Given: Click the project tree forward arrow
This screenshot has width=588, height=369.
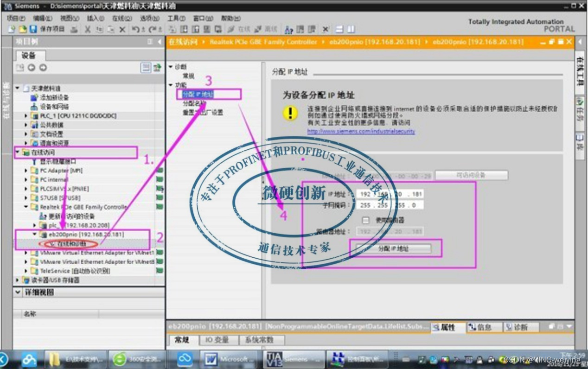Looking at the screenshot, I should tap(43, 68).
